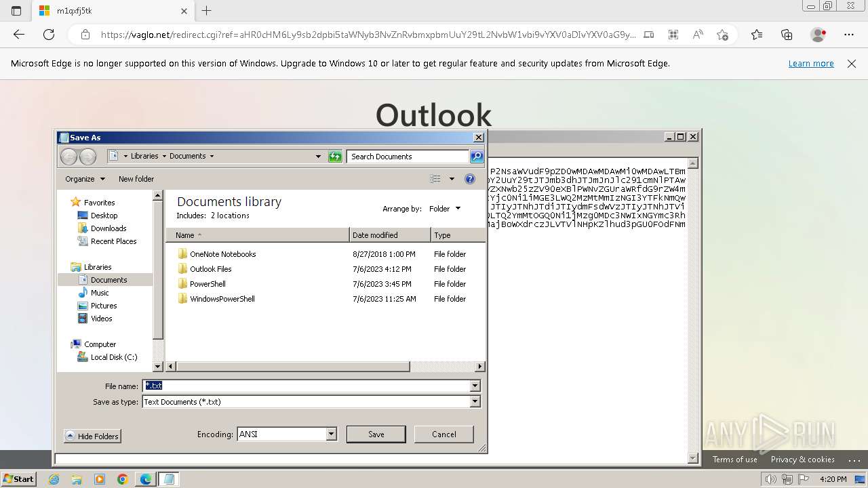Click the green refresh icon beside address path

click(x=335, y=157)
